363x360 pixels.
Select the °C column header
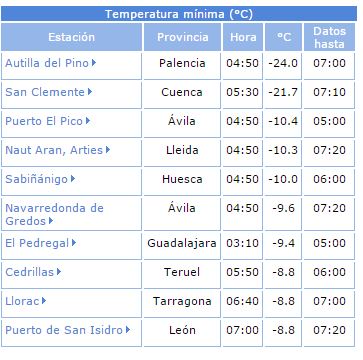coord(283,37)
